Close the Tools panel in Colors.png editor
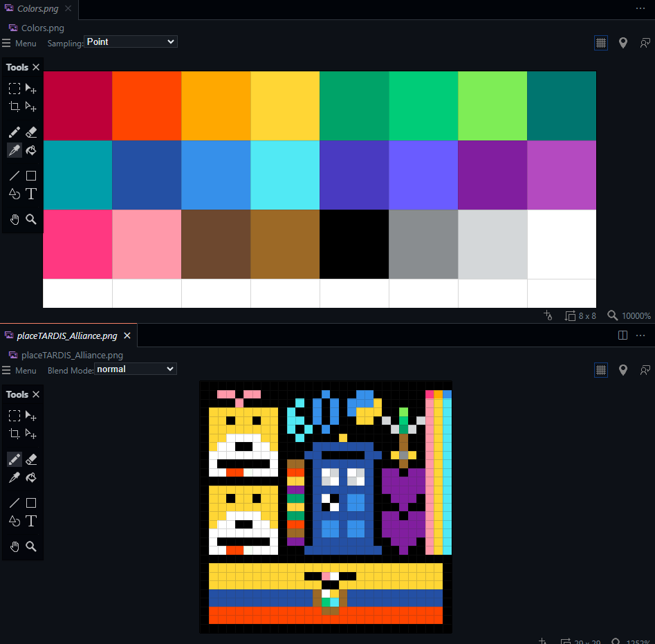 click(36, 67)
